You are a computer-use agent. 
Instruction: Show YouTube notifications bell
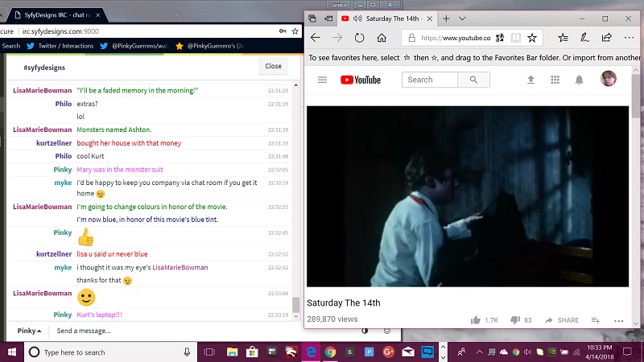579,80
